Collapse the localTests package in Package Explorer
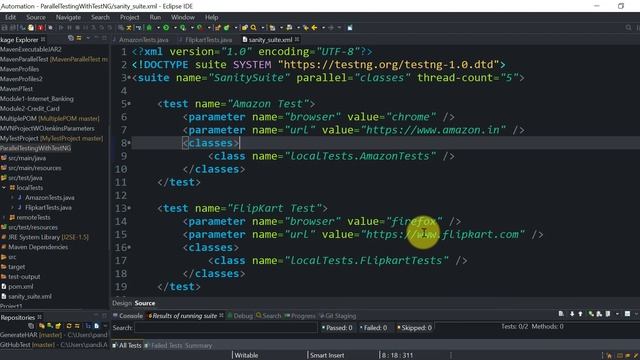640x360 pixels. coord(4,188)
